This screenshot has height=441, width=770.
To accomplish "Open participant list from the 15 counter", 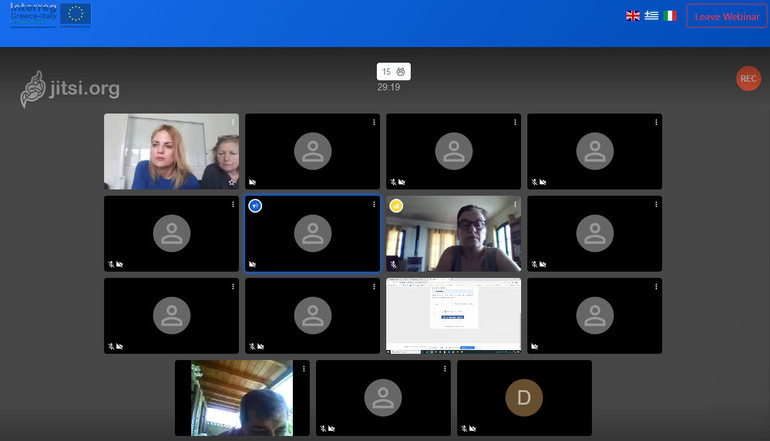I will click(393, 72).
